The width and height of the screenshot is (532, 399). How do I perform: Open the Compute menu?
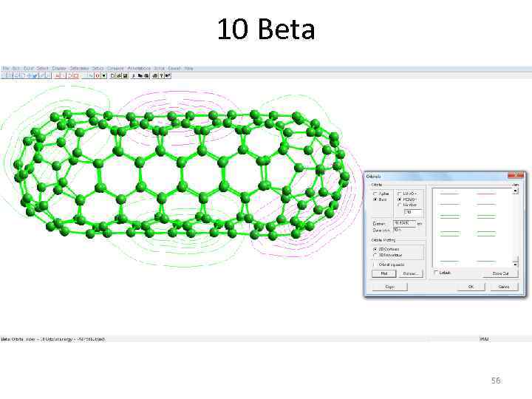[115, 69]
